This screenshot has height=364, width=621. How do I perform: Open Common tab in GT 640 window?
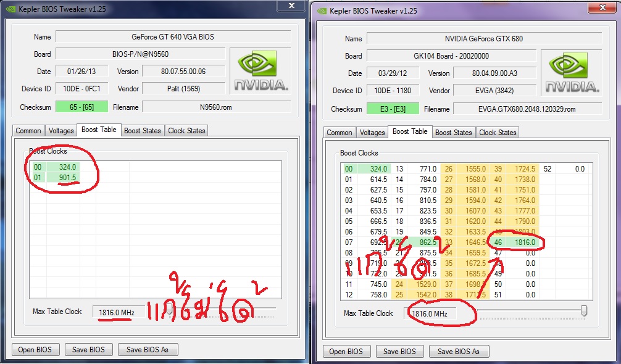point(28,131)
